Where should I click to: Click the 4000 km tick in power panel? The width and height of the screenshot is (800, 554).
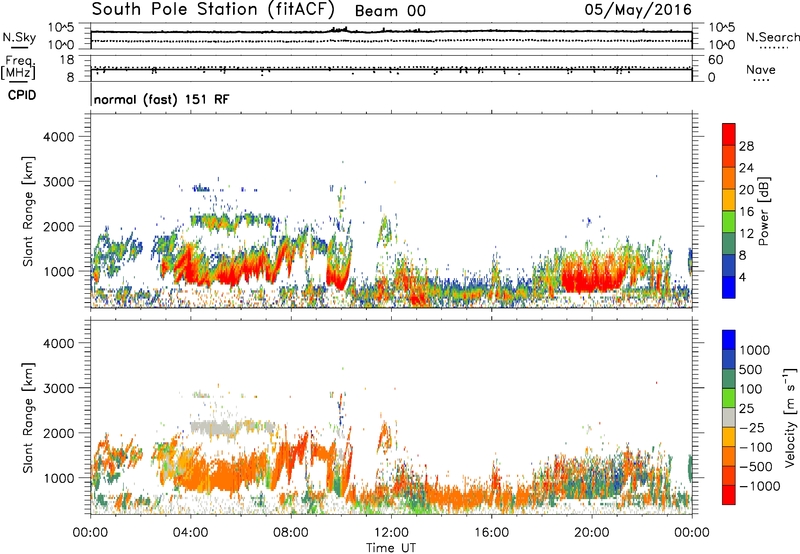tap(58, 137)
